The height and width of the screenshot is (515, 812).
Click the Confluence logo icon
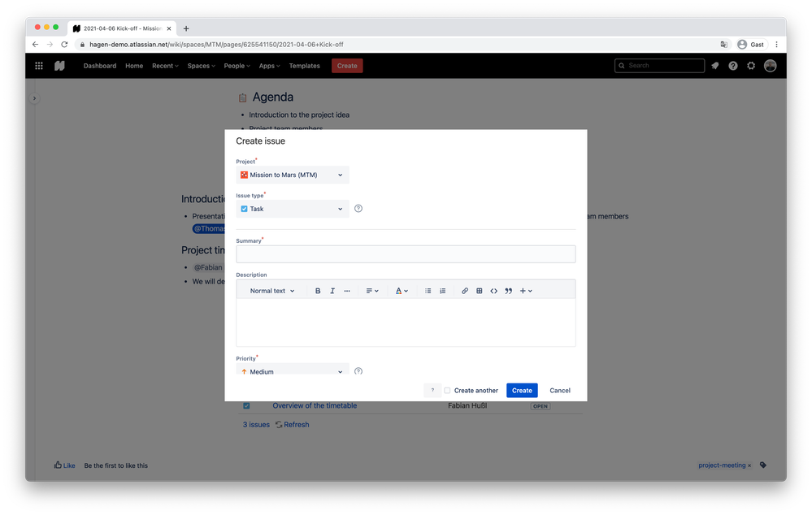click(x=59, y=66)
